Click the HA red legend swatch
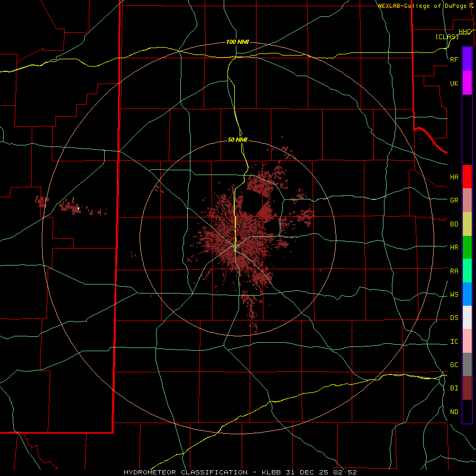This screenshot has width=476, height=476. pos(467,177)
